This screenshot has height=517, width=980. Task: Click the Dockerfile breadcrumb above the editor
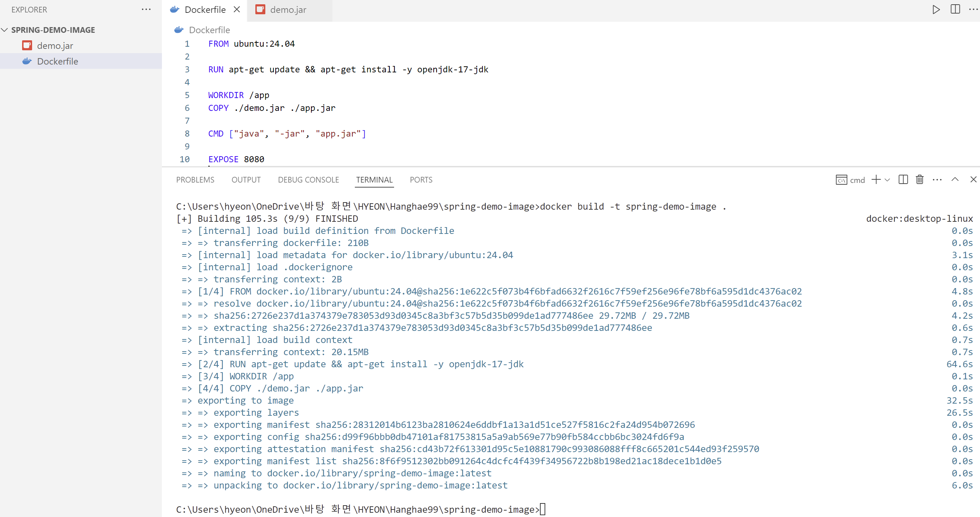[x=209, y=30]
